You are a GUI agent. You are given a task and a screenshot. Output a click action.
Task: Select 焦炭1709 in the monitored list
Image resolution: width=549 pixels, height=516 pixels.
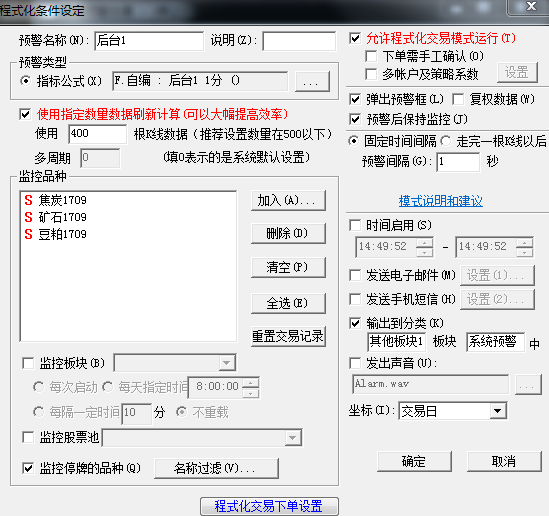56,200
